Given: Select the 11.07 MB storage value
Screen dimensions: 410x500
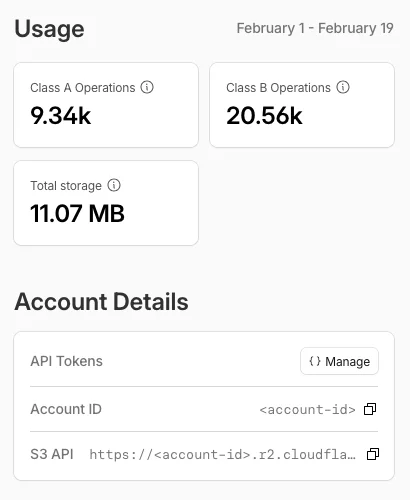Looking at the screenshot, I should click(77, 213).
